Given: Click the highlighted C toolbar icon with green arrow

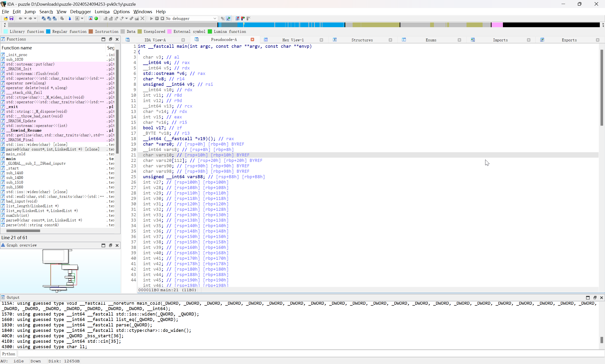Looking at the screenshot, I should click(x=228, y=18).
